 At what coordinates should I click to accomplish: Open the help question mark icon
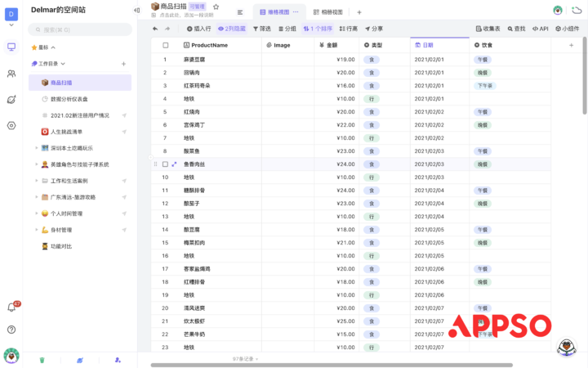click(11, 330)
